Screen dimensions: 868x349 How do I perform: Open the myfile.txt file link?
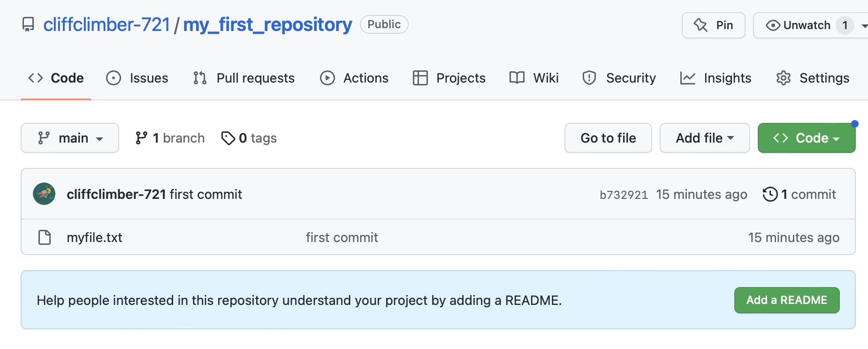94,237
